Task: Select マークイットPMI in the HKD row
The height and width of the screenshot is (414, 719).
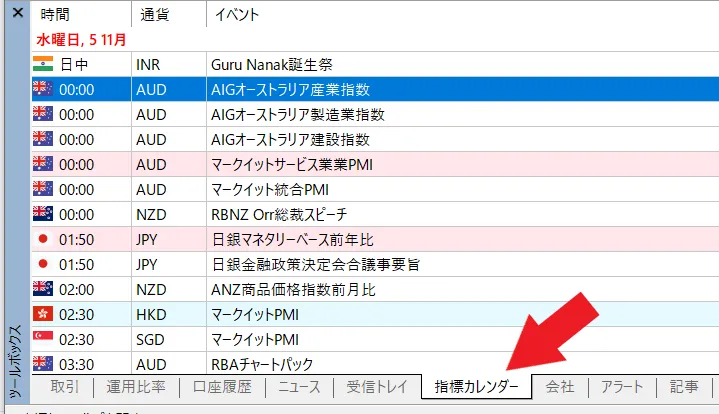Action: [254, 315]
